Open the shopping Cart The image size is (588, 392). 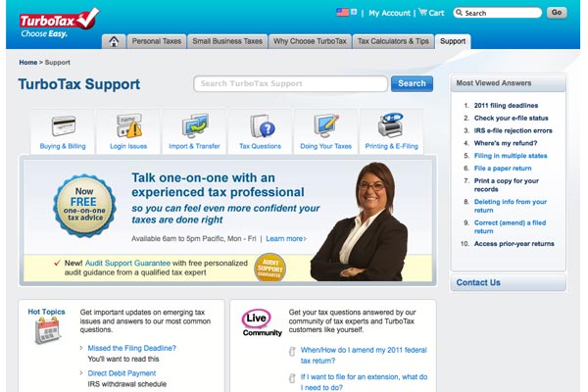[x=430, y=13]
